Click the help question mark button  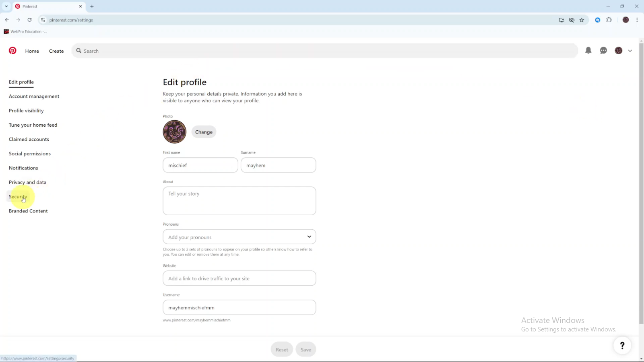click(622, 345)
